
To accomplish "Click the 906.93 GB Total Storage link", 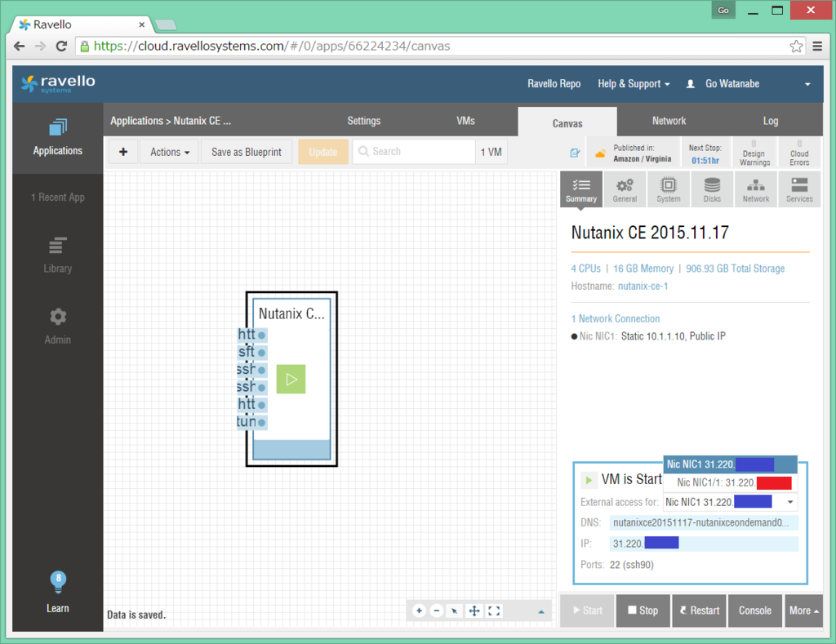I will (x=736, y=269).
